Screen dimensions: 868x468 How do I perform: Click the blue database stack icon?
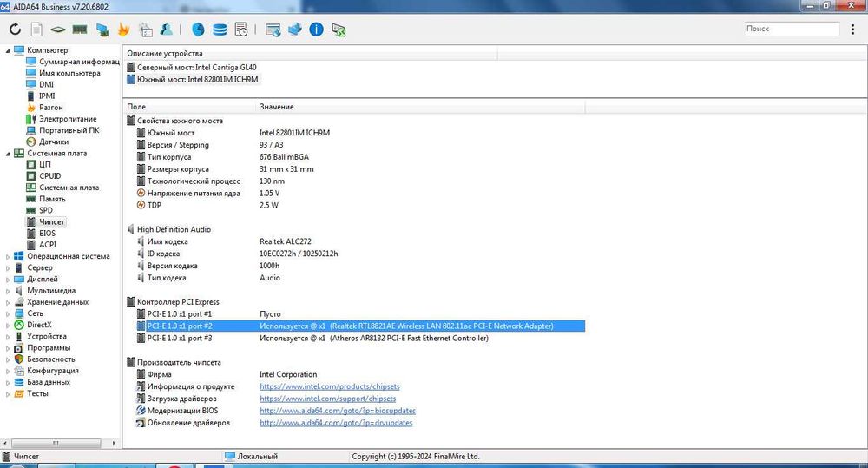220,30
